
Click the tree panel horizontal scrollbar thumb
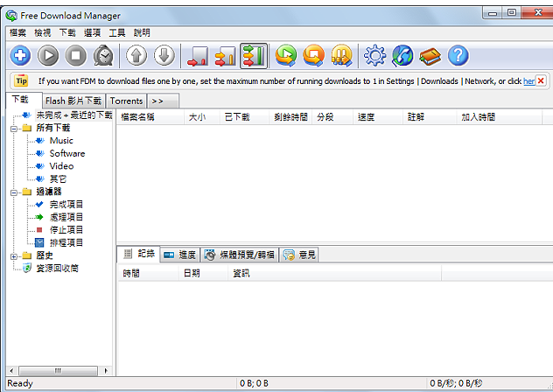(x=59, y=371)
